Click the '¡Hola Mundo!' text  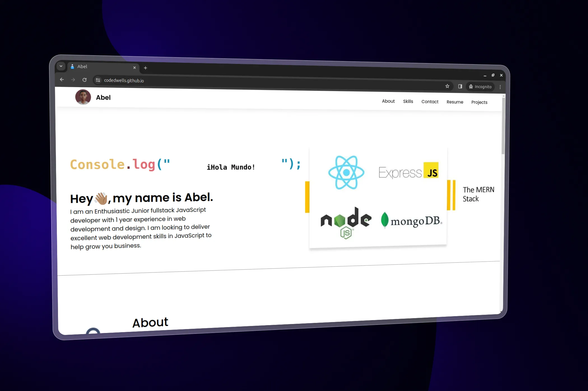click(231, 167)
